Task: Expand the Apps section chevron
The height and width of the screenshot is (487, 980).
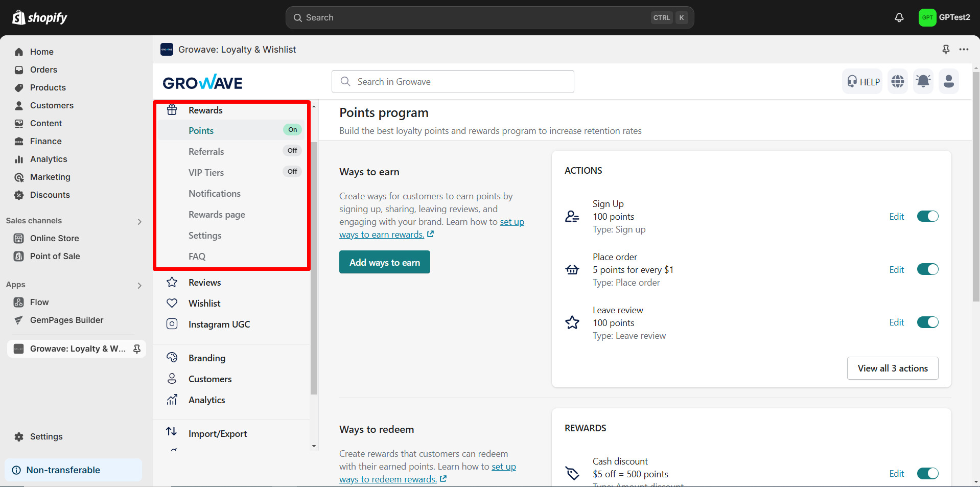Action: [139, 286]
